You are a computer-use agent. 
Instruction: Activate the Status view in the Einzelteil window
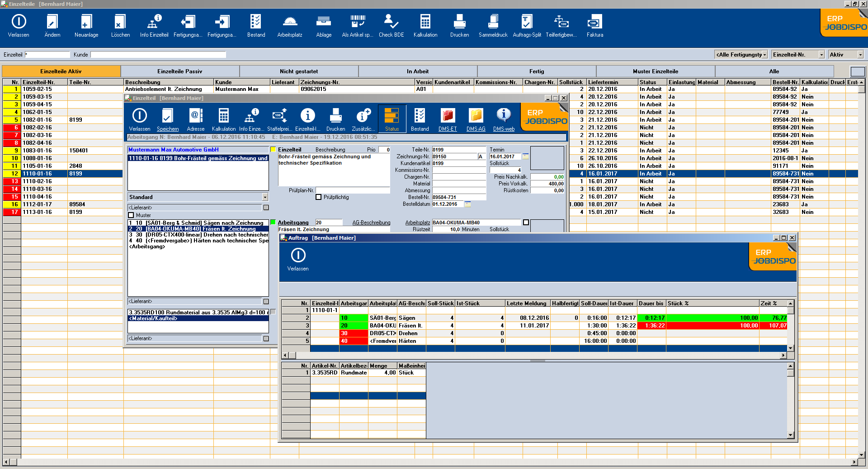[392, 118]
